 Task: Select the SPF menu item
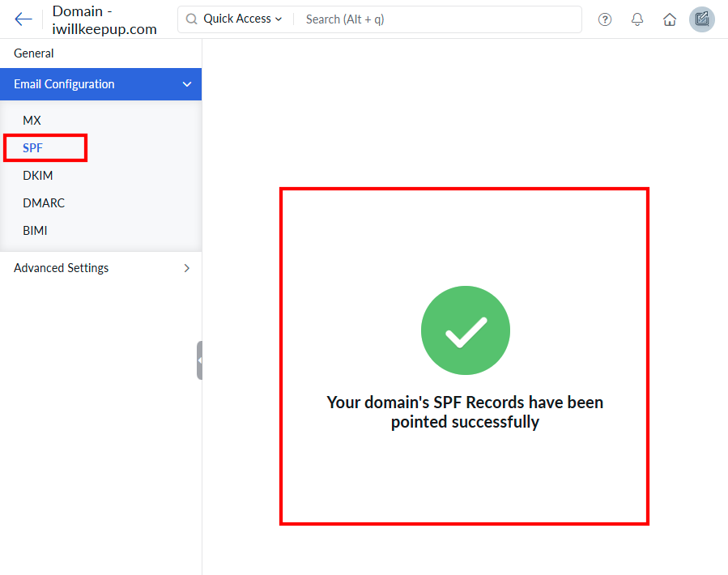tap(32, 148)
